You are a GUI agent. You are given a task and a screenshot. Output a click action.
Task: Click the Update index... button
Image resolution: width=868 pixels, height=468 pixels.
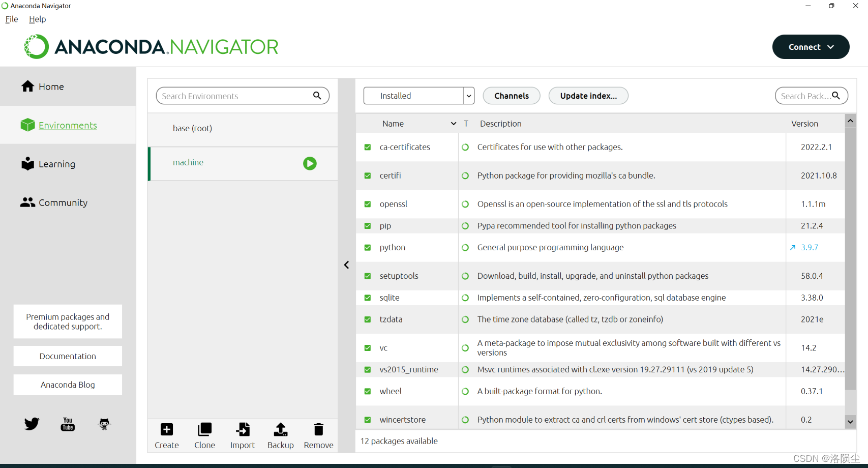click(x=588, y=96)
